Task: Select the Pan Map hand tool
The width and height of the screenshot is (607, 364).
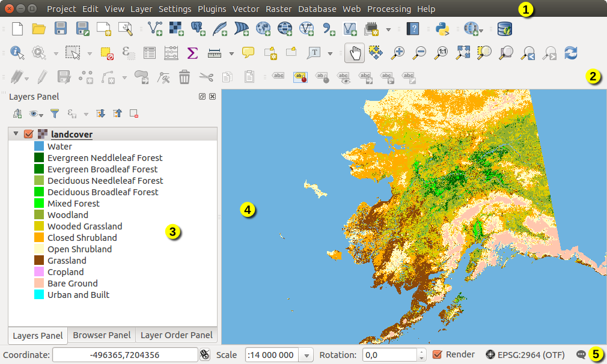Action: 354,53
